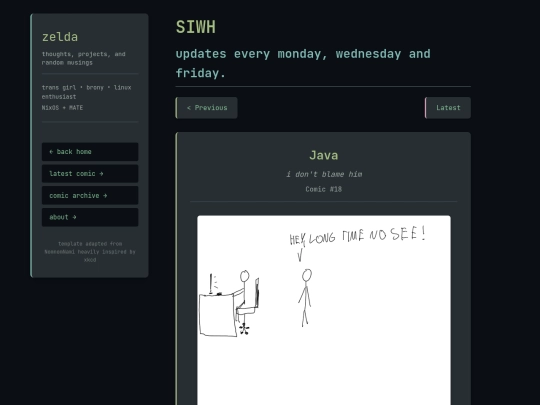
Task: Click the "NixOS + MATE" text
Action: pos(62,108)
